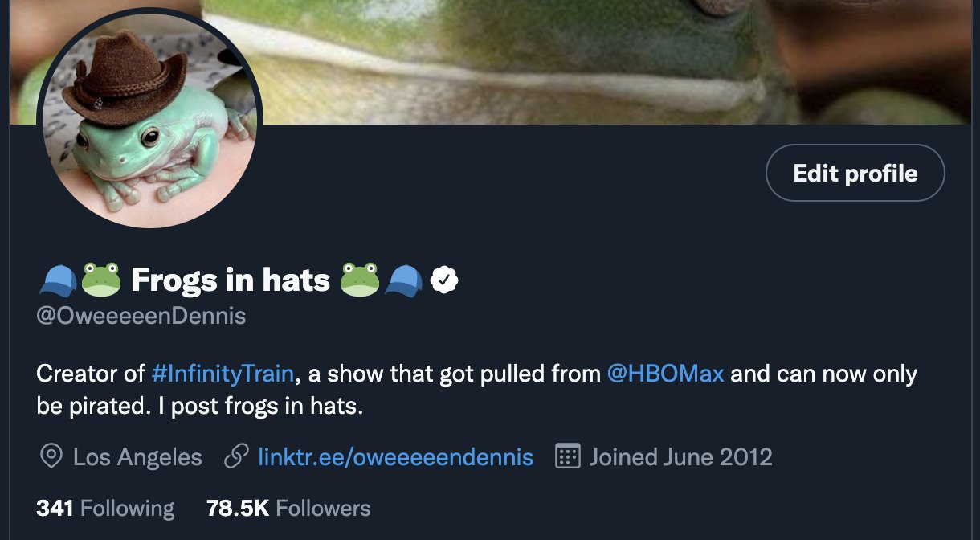Click the @OweeeeenDennis handle text
This screenshot has height=540, width=980.
click(x=141, y=317)
